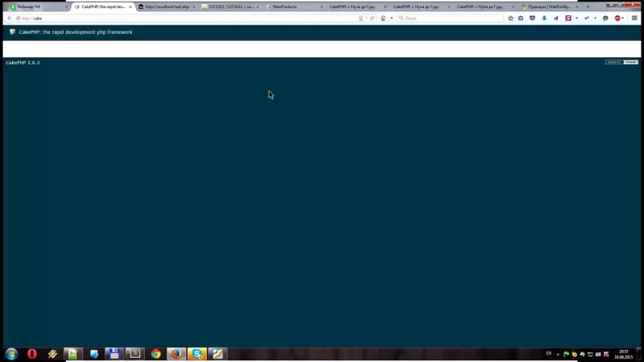Bookmark this page with the star icon
Image resolution: width=644 pixels, height=362 pixels.
click(x=510, y=19)
